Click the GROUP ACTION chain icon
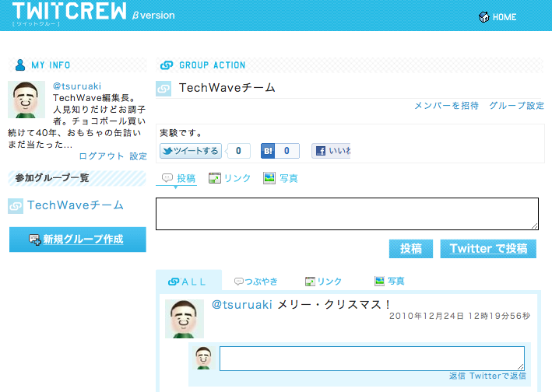 click(x=167, y=65)
